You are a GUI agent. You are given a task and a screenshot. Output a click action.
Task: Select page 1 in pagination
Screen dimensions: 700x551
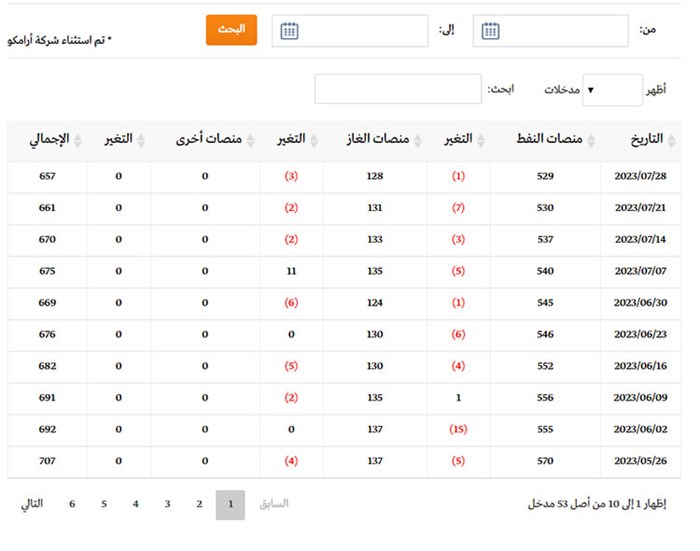coord(230,505)
